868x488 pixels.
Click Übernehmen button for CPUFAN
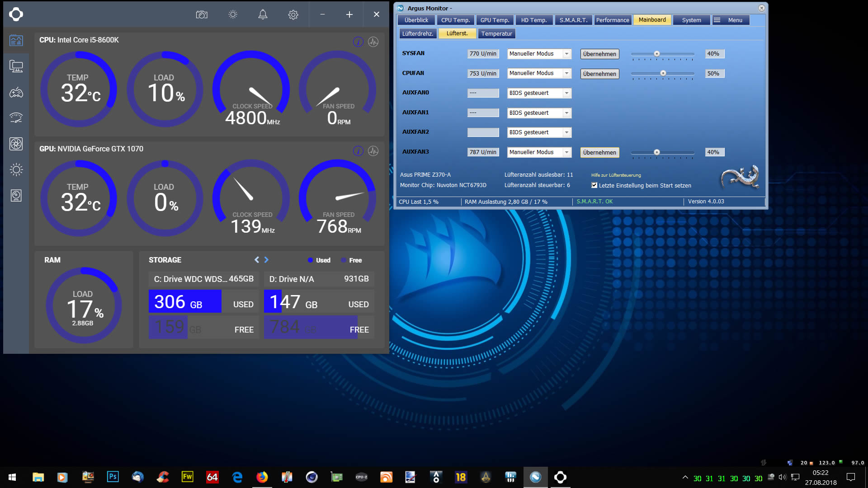click(x=599, y=74)
